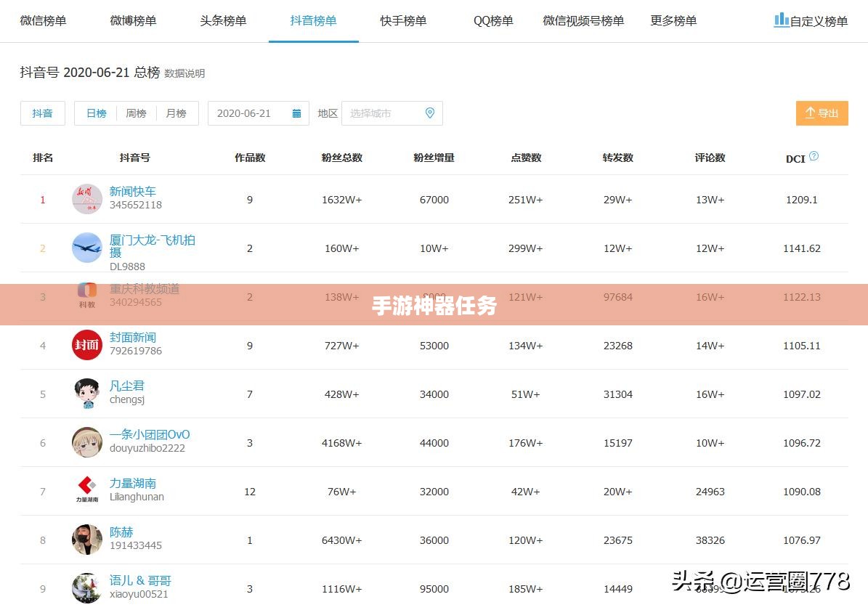Click 封面新闻 red avatar

87,345
